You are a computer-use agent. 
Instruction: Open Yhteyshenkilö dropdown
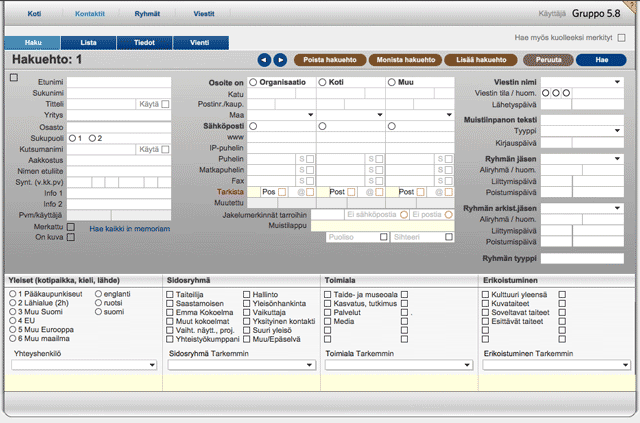(x=84, y=365)
